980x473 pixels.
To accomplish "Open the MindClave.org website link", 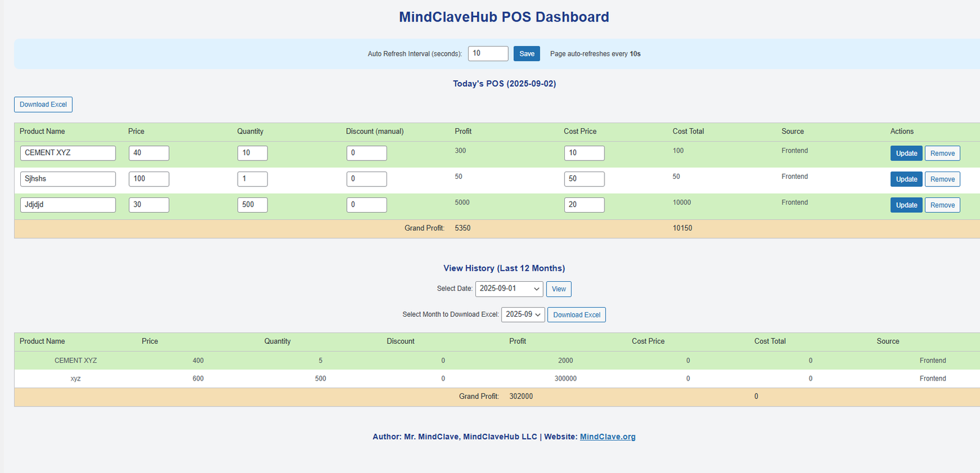I will pos(608,437).
